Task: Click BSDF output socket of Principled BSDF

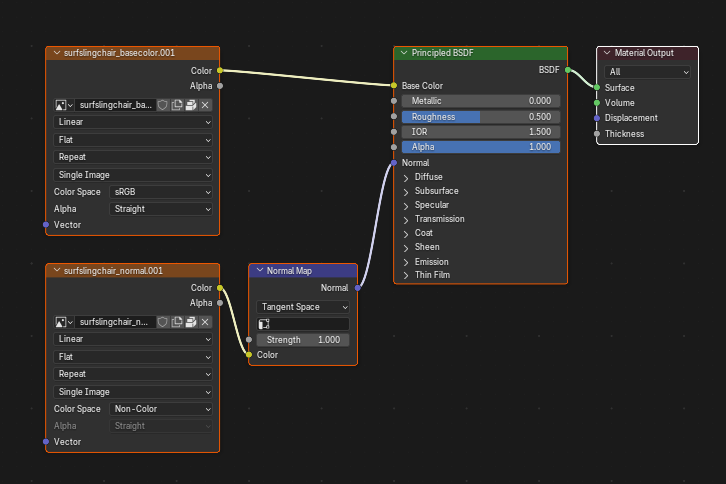Action: 568,70
